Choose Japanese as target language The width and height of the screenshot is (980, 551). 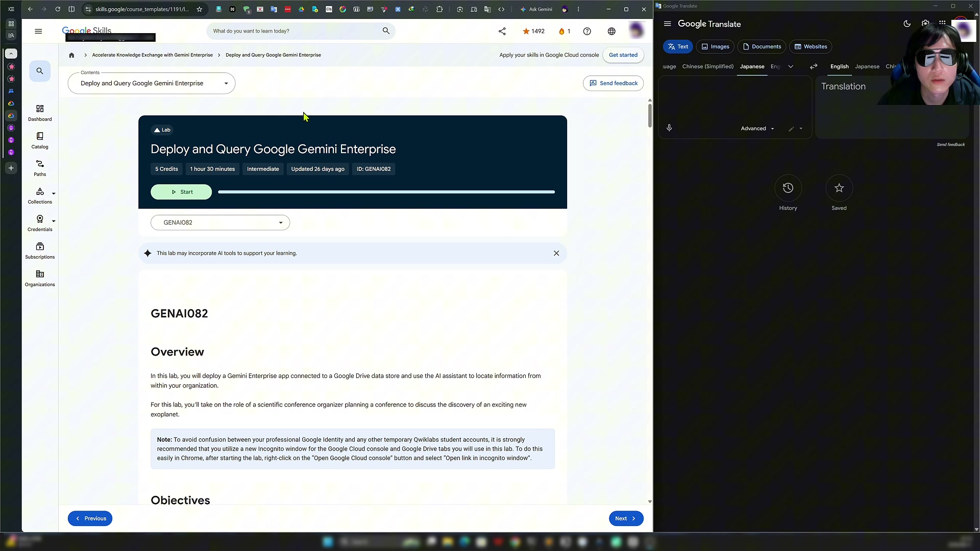click(x=867, y=66)
